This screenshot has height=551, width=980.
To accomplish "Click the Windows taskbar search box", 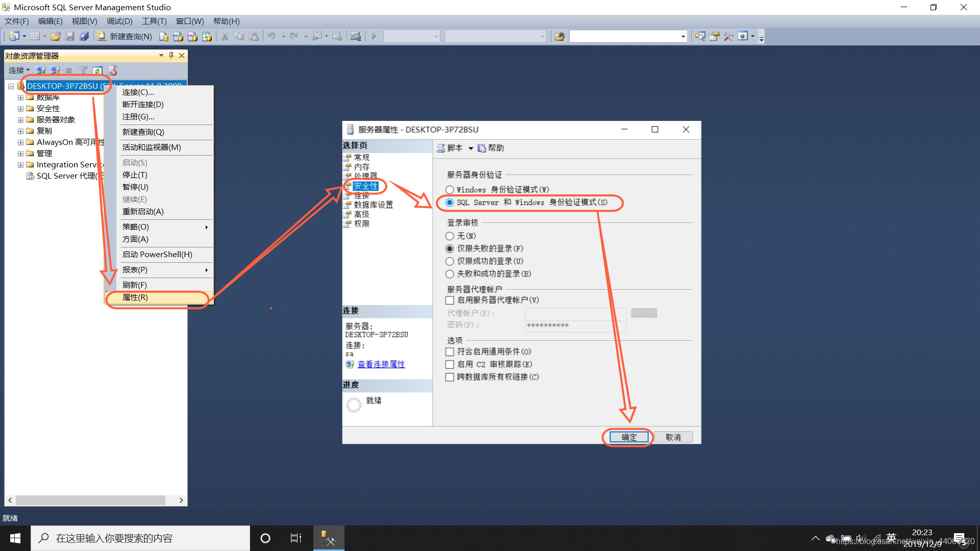I will 140,538.
